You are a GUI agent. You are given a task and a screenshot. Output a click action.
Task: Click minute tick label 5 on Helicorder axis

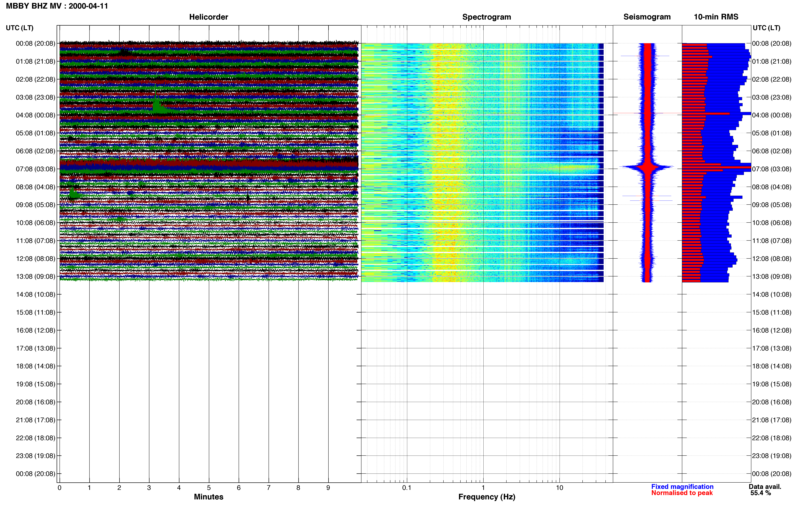(x=209, y=487)
